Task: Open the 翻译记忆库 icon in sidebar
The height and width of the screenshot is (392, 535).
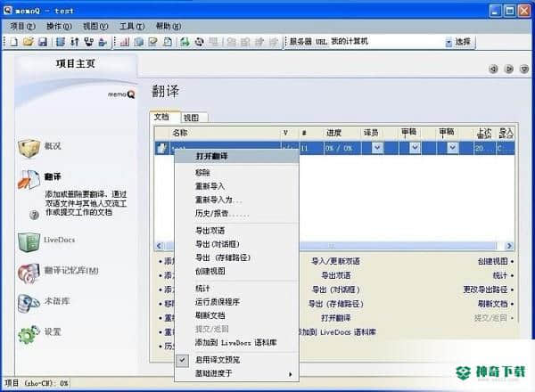Action: [x=29, y=273]
